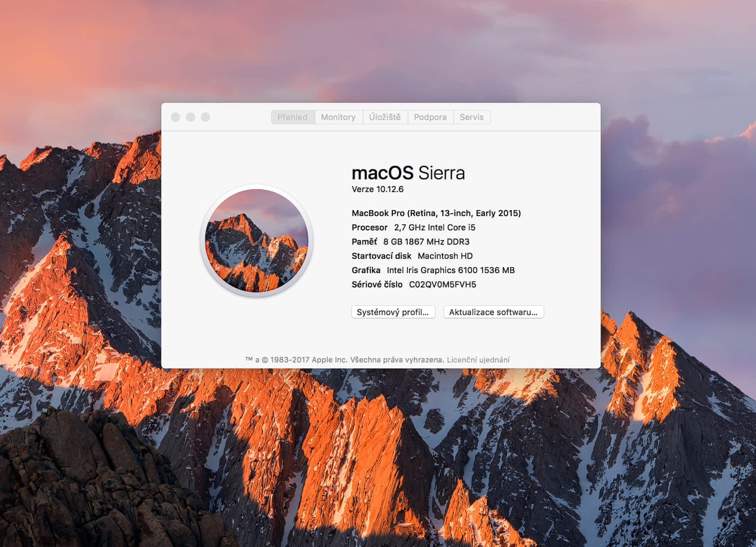Open the Úložiště tab
This screenshot has height=547, width=756.
coord(385,117)
